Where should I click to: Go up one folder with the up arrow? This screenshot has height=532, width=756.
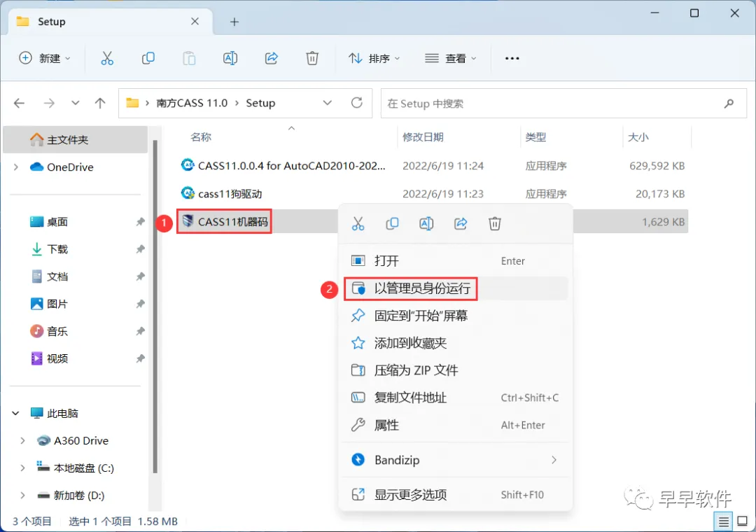tap(100, 103)
